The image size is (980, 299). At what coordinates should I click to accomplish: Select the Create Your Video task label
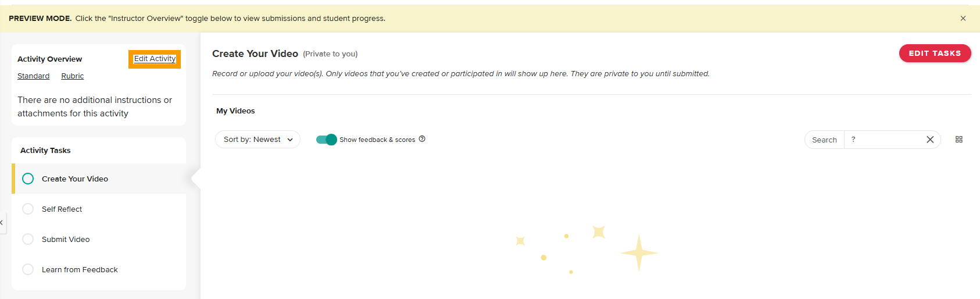point(75,179)
